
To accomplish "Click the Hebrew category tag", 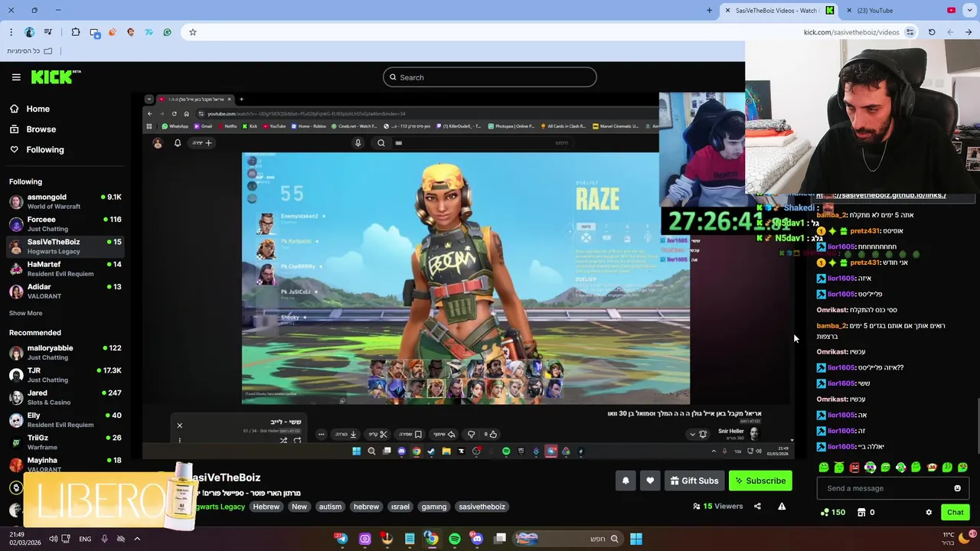I will (x=266, y=507).
